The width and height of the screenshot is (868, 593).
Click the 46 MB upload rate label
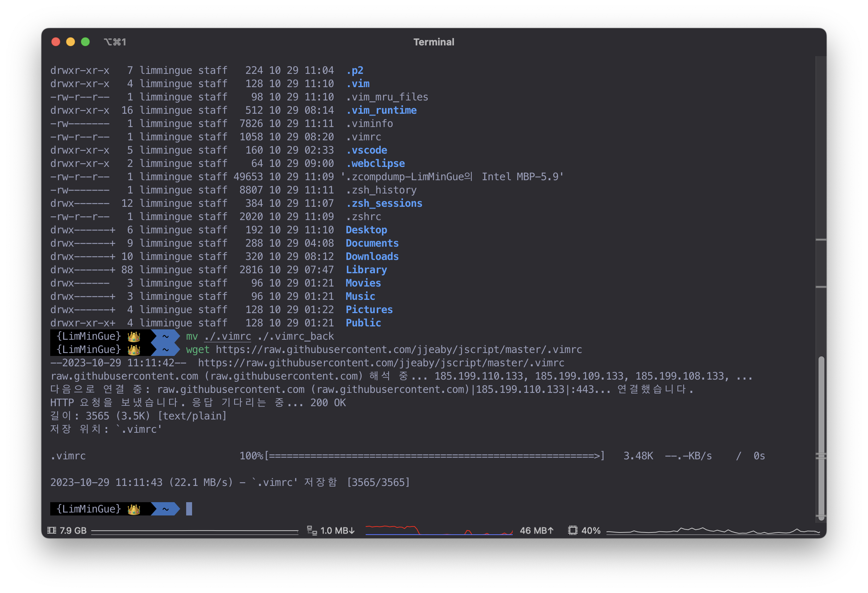pyautogui.click(x=536, y=530)
